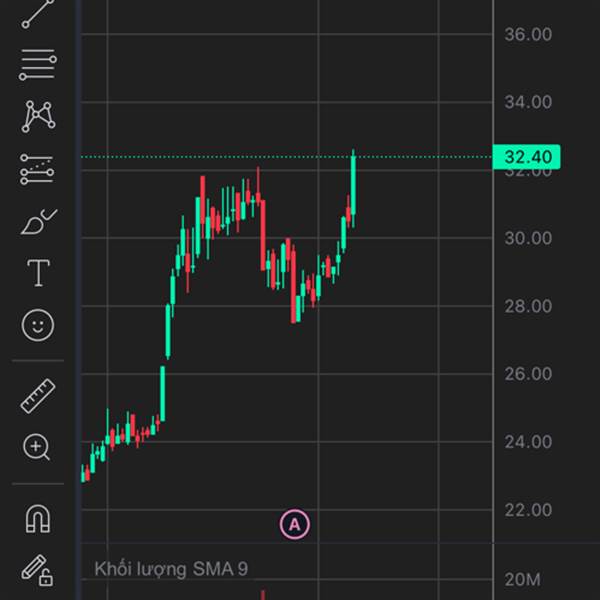
Task: Click the Khối lượng SMA 9 indicator label
Action: click(171, 569)
